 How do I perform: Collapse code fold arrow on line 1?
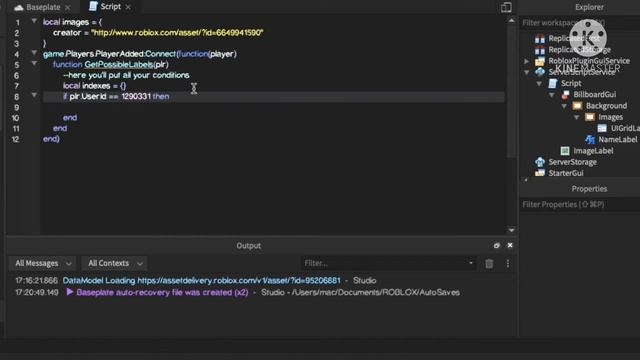pyautogui.click(x=34, y=21)
